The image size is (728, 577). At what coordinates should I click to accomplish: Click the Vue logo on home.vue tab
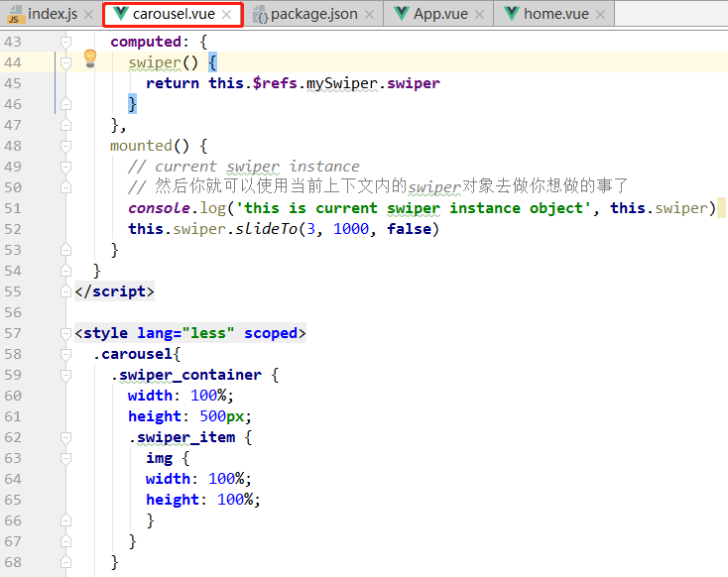pos(512,14)
